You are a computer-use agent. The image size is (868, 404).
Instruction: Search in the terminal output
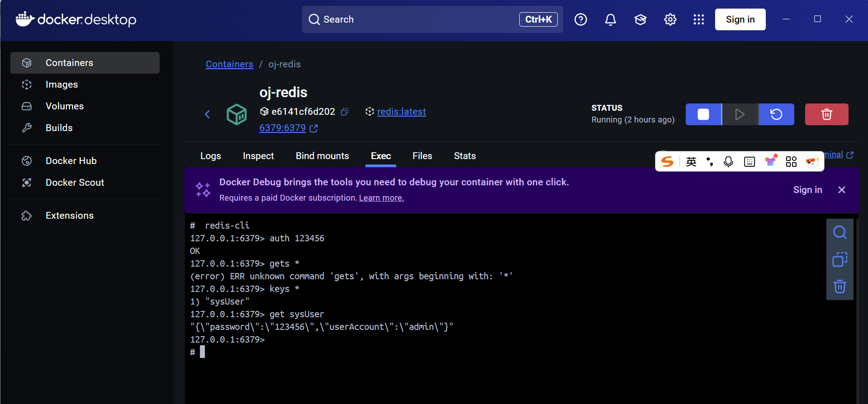[840, 232]
